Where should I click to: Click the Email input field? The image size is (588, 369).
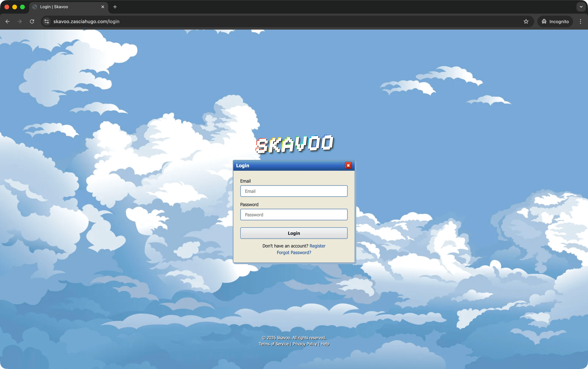(294, 191)
